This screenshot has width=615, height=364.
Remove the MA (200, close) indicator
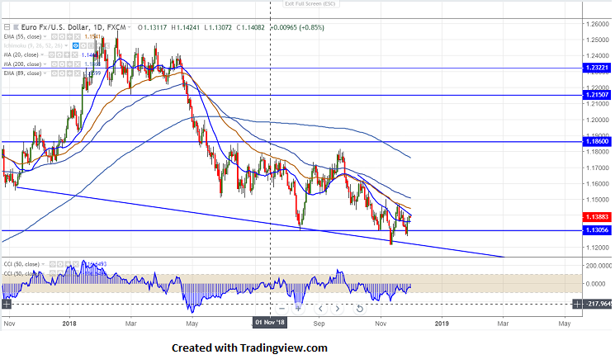pyautogui.click(x=78, y=64)
